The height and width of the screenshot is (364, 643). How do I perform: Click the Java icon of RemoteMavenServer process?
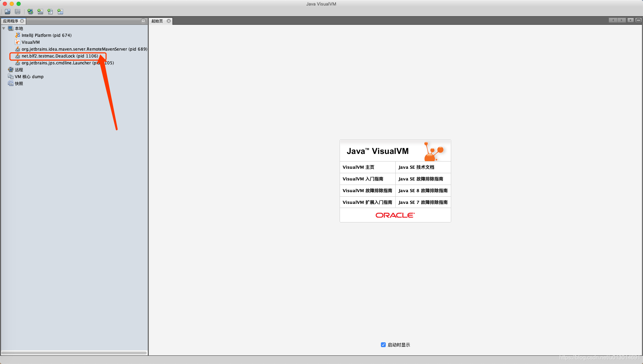(x=18, y=49)
